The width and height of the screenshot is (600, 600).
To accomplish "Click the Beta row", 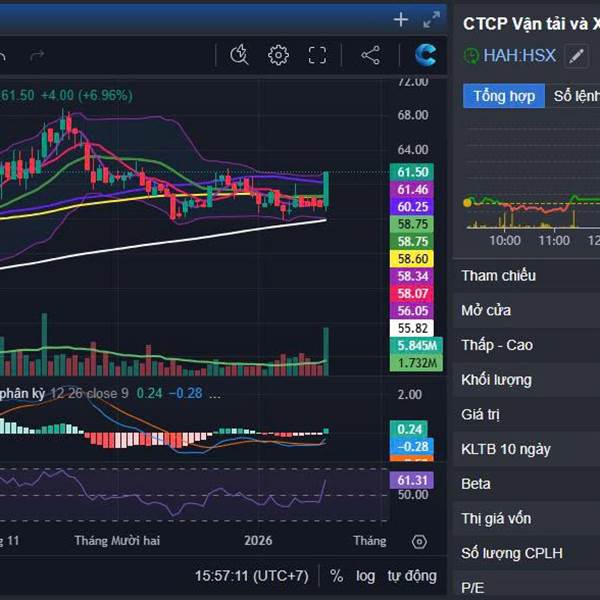I will pyautogui.click(x=527, y=484).
